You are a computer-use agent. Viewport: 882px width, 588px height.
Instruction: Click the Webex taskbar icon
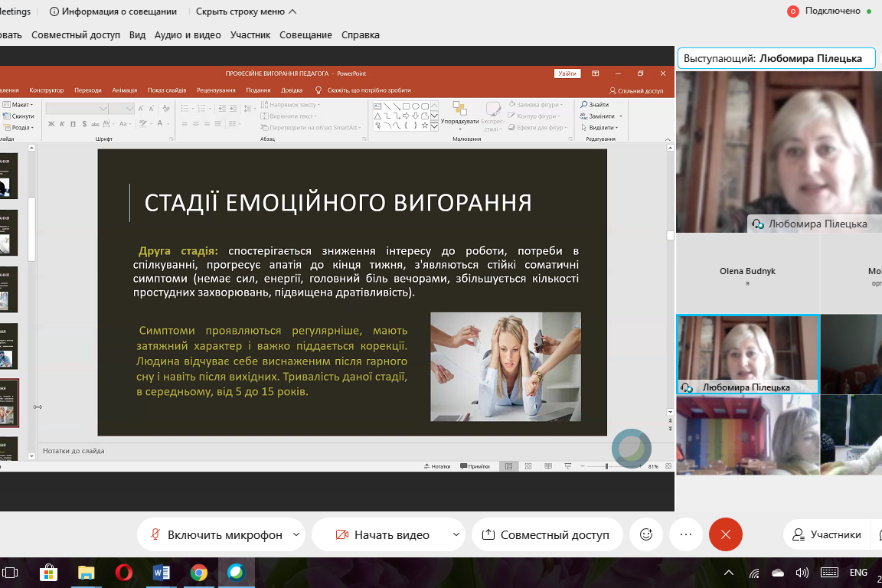236,573
